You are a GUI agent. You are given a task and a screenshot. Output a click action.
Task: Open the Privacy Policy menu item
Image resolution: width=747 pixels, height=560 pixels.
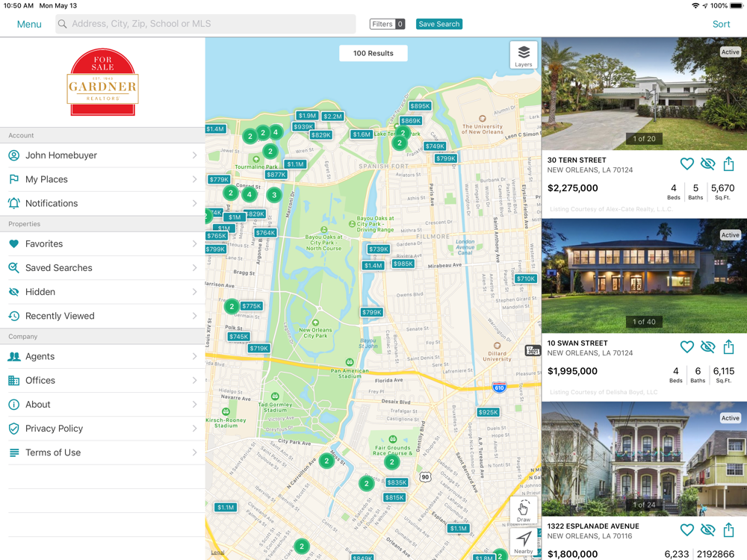click(102, 429)
